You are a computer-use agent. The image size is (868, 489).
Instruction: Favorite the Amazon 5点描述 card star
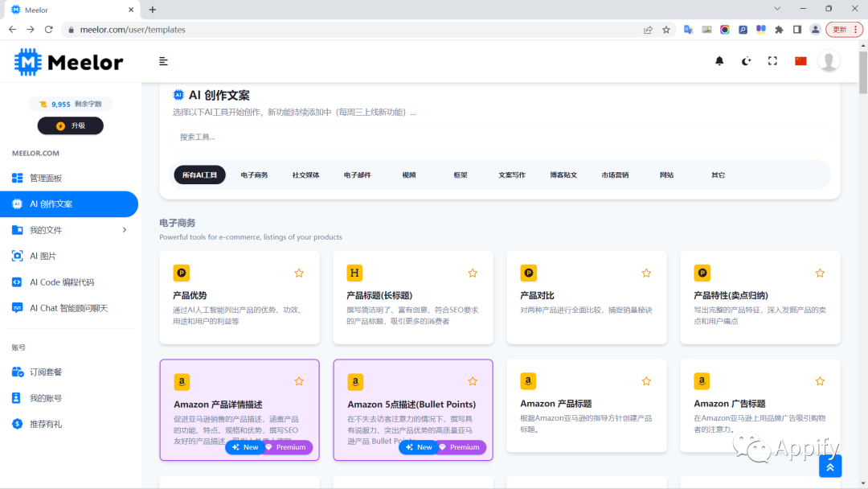473,381
